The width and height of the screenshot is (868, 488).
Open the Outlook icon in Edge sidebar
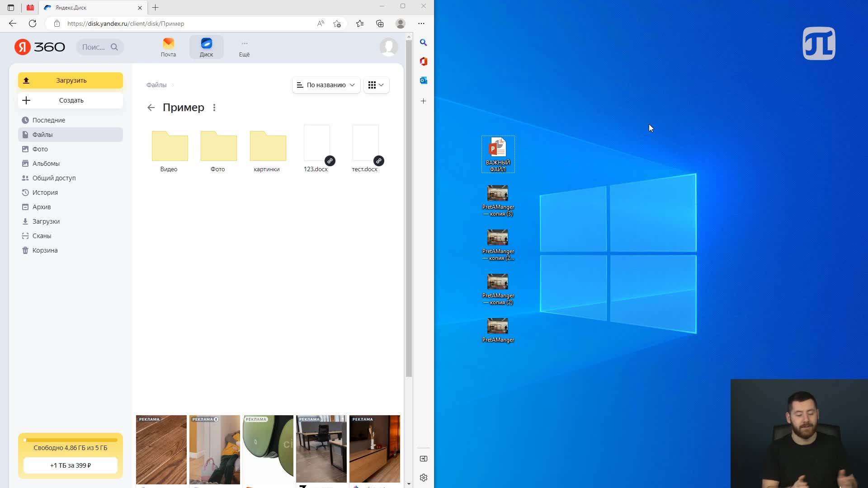coord(424,80)
